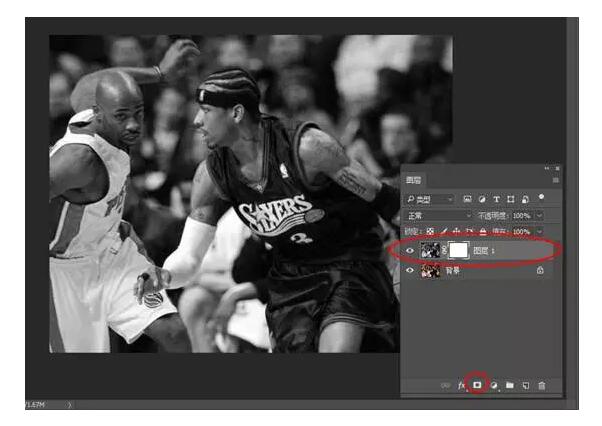Expand the opacity 100% dropdown arrow
The height and width of the screenshot is (426, 602).
click(x=541, y=215)
